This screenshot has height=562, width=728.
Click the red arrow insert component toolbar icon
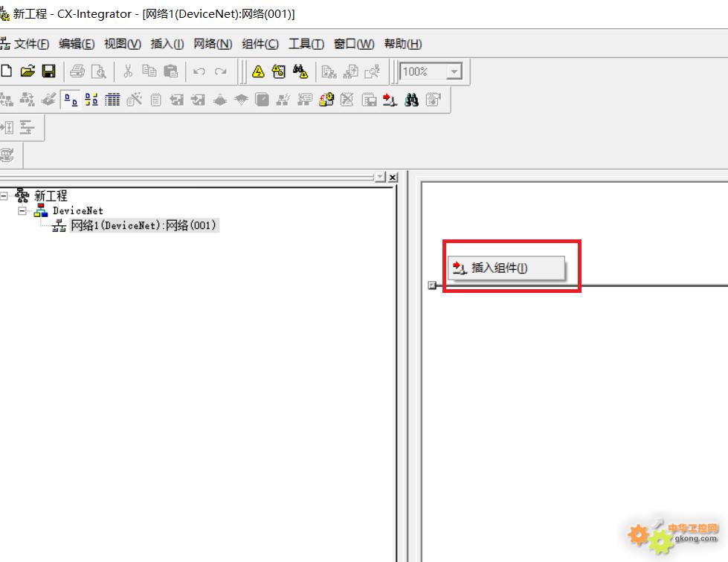pos(390,100)
